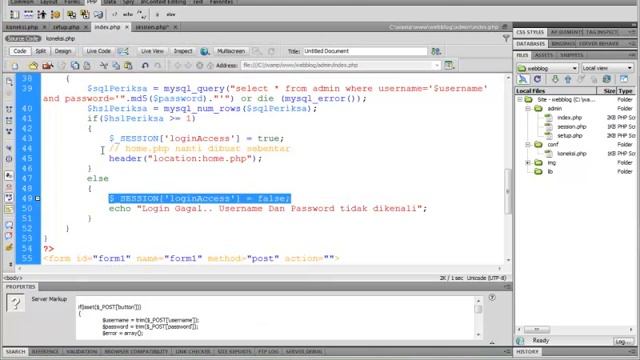Image resolution: width=640 pixels, height=360 pixels.
Task: Click the Copy icon next to Cut
Action: [x=116, y=65]
